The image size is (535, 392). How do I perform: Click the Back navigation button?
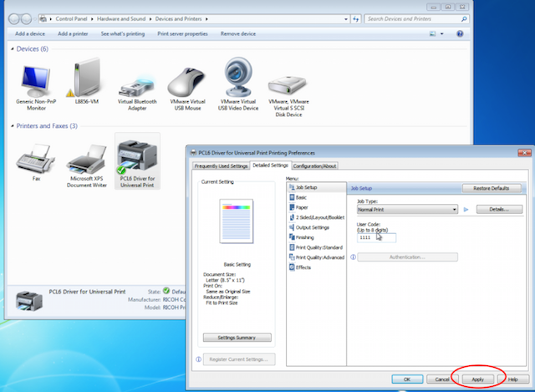click(14, 19)
